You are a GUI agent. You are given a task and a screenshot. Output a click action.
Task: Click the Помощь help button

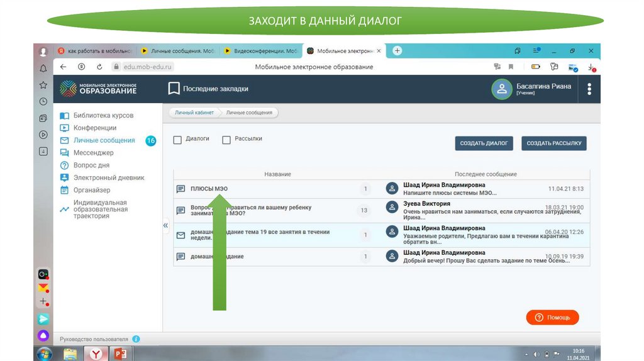pos(552,318)
